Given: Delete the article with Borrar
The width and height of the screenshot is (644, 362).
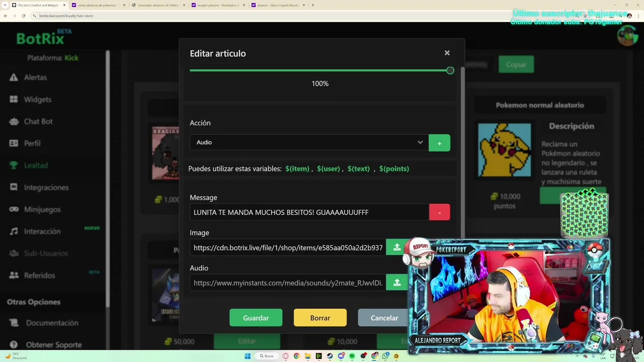Looking at the screenshot, I should [320, 318].
